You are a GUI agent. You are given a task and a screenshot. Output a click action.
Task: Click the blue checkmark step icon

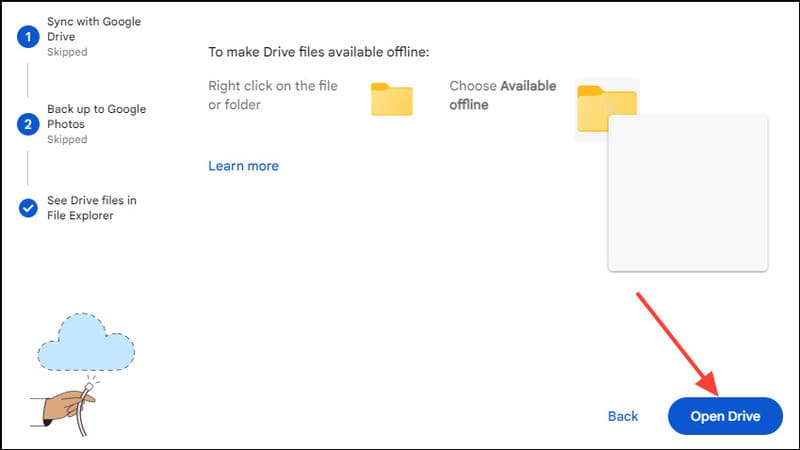28,208
